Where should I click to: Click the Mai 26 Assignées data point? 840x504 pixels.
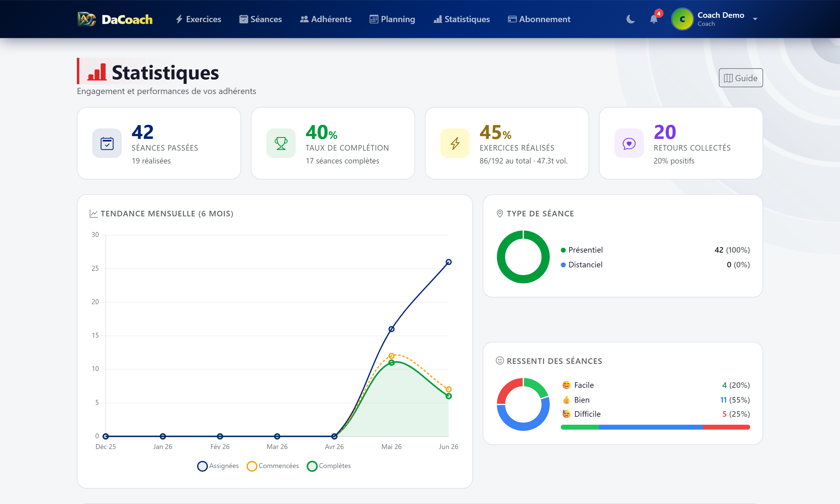[391, 329]
